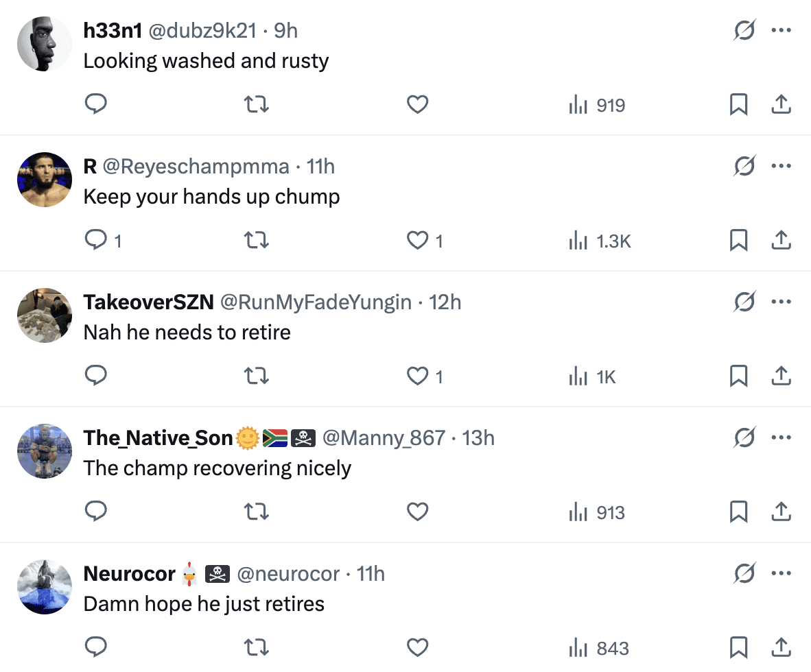Repost the "Keep your hands up chump" tweet

point(257,240)
